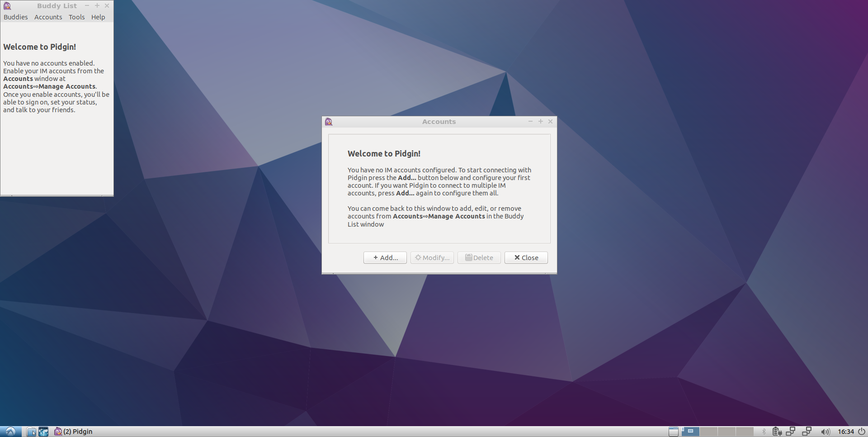The height and width of the screenshot is (437, 868).
Task: Switch to the second workspace in pager
Action: (708, 432)
